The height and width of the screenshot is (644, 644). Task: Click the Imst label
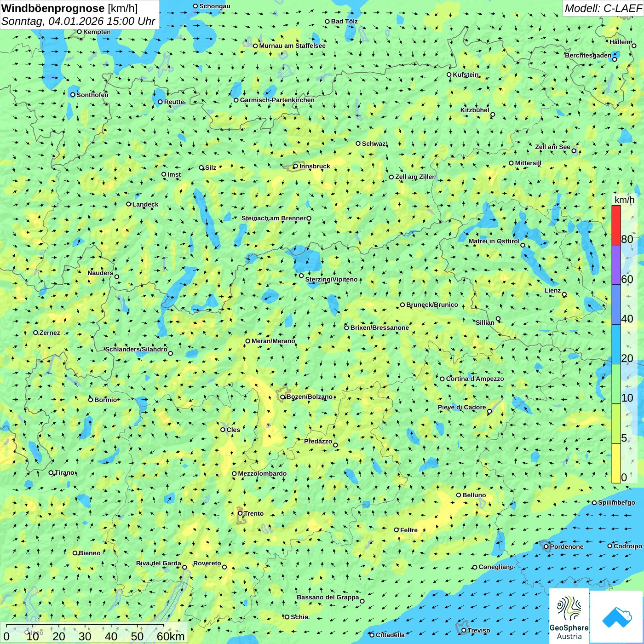[174, 174]
